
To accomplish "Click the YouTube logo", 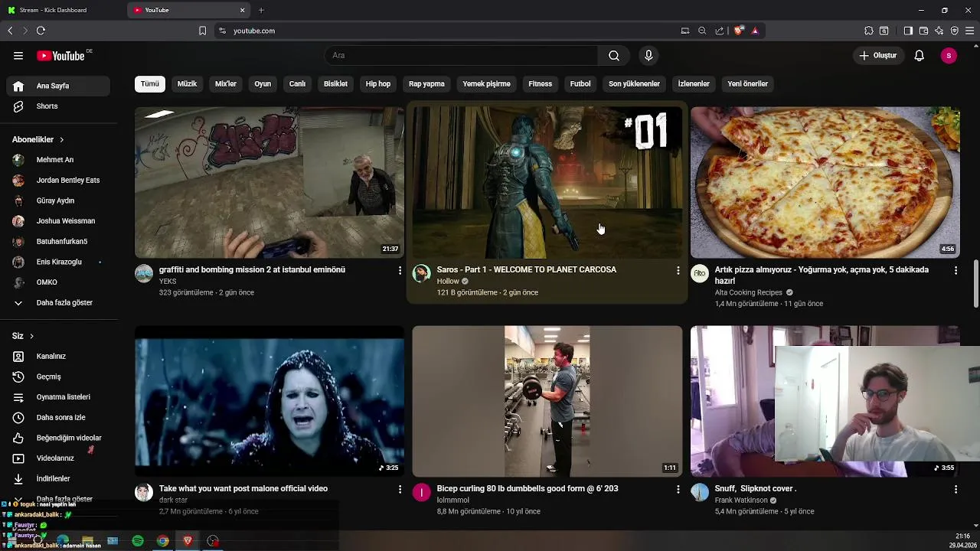I will [61, 56].
